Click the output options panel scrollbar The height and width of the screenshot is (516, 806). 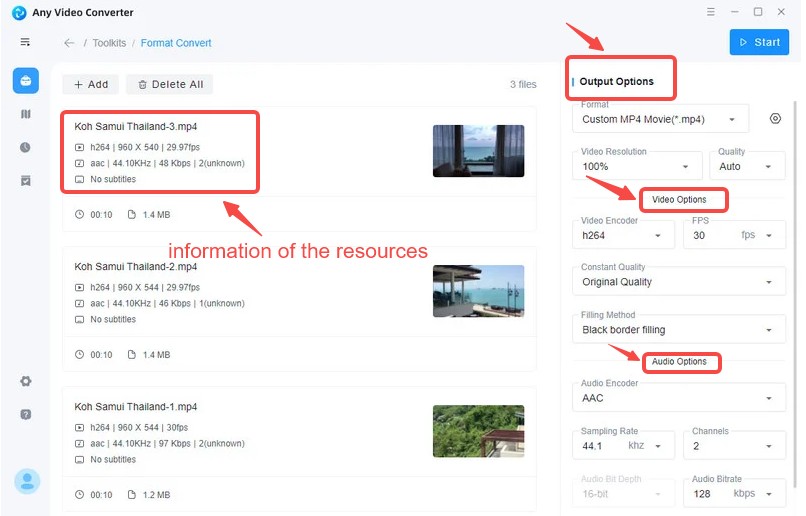click(x=796, y=293)
